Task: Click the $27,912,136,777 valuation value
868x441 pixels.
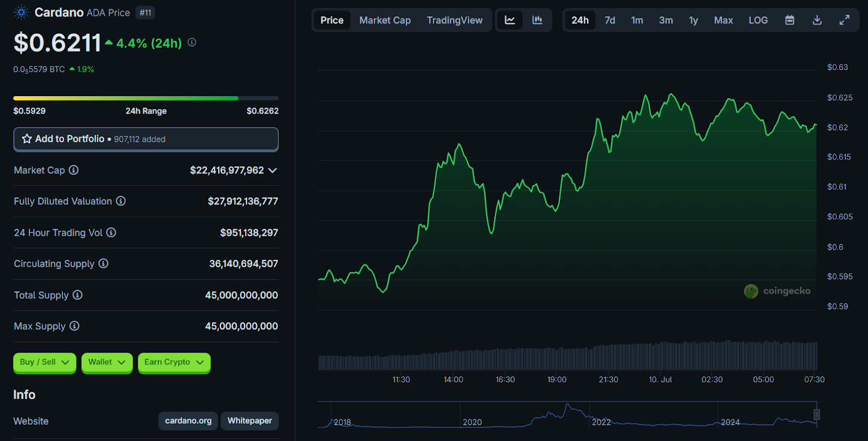Action: pyautogui.click(x=243, y=201)
